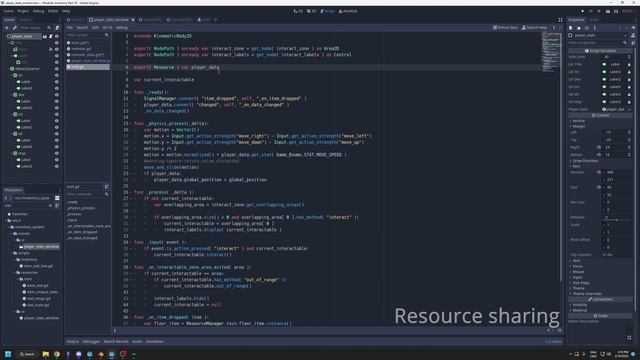Go to previous script in history
640x360 pixels.
554,28
